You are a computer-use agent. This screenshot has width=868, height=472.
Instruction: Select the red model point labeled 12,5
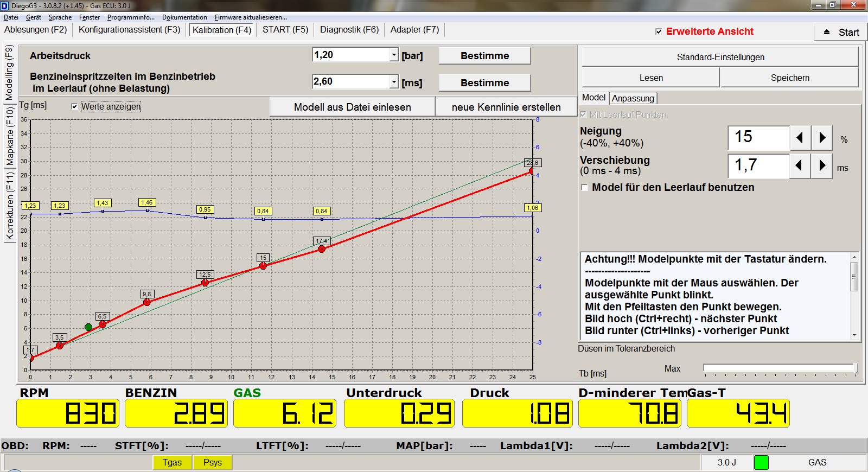tap(205, 283)
